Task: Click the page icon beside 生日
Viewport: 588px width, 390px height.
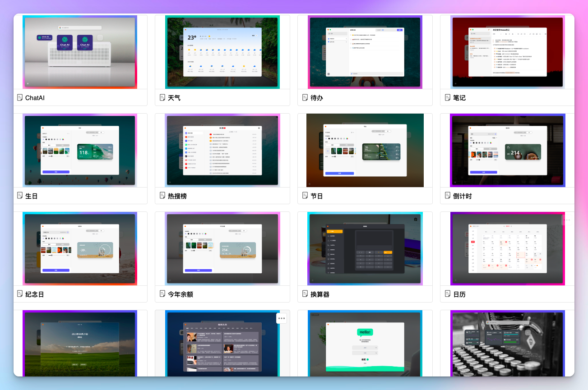Action: (20, 196)
